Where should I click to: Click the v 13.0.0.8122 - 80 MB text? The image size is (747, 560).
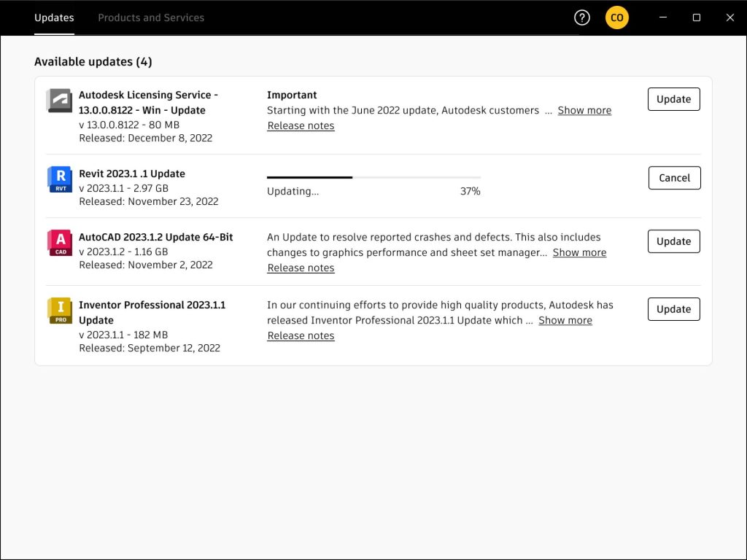tap(128, 125)
